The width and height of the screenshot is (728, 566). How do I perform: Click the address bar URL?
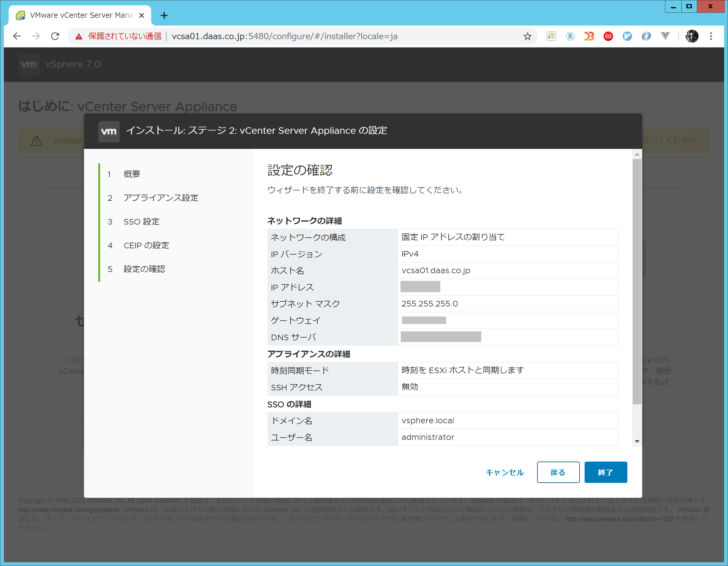(x=284, y=36)
